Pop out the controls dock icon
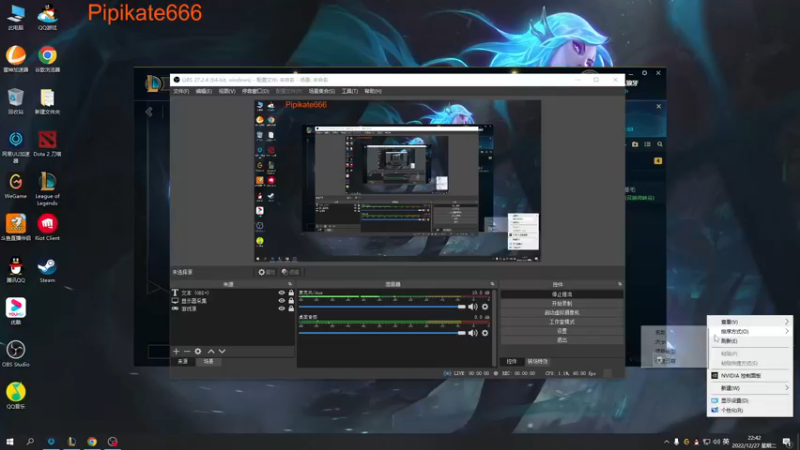 [x=620, y=284]
